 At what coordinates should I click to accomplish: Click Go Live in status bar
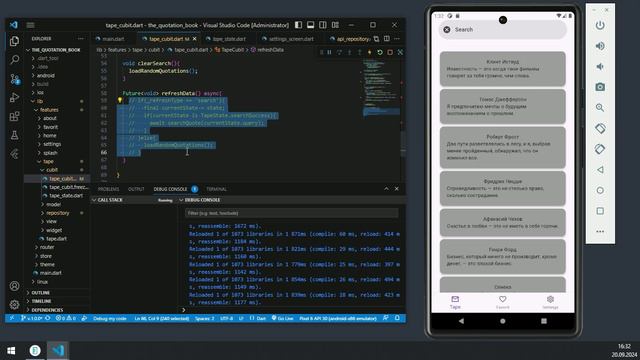tap(282, 318)
